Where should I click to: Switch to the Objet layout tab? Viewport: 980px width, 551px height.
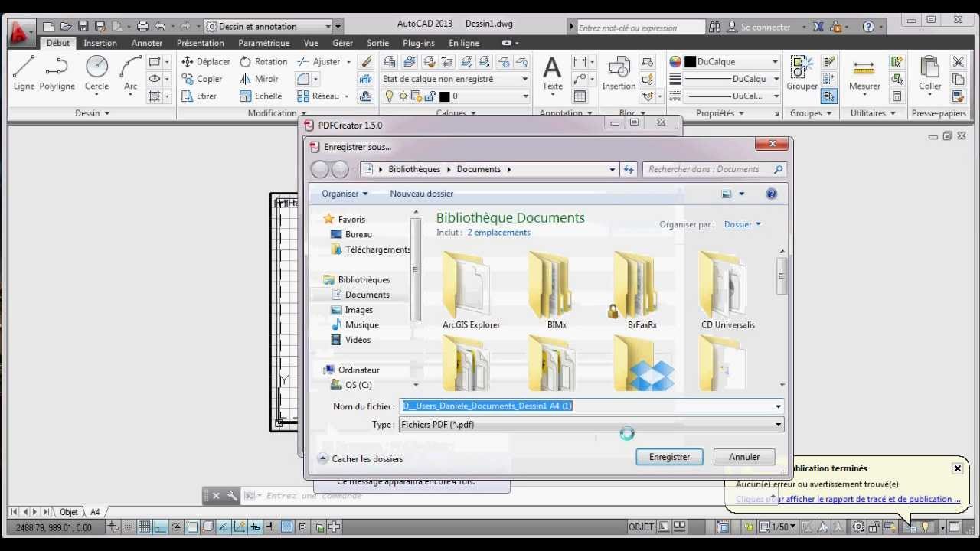click(x=69, y=512)
